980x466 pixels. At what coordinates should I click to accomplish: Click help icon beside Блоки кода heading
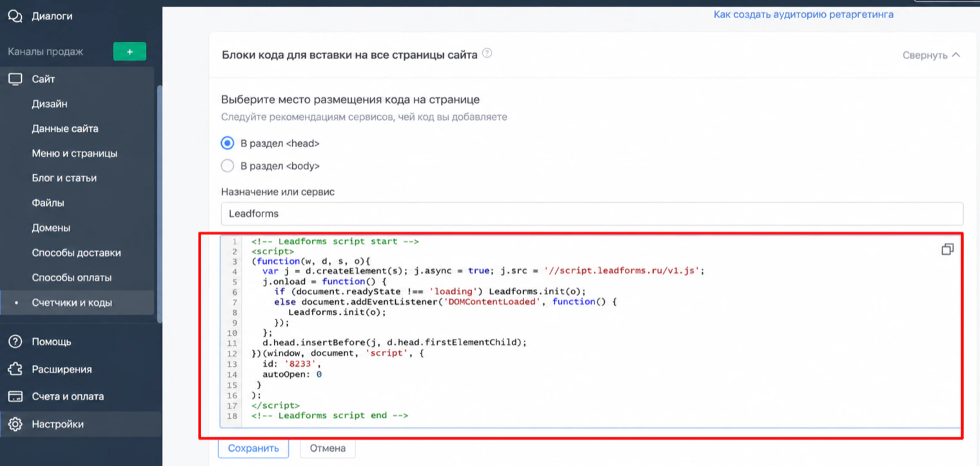click(x=487, y=54)
